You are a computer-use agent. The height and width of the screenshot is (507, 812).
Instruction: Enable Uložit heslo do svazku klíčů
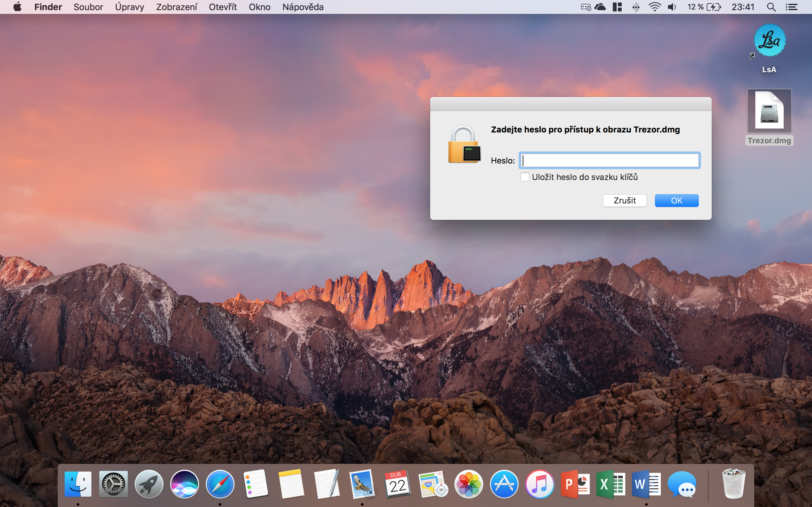click(525, 177)
